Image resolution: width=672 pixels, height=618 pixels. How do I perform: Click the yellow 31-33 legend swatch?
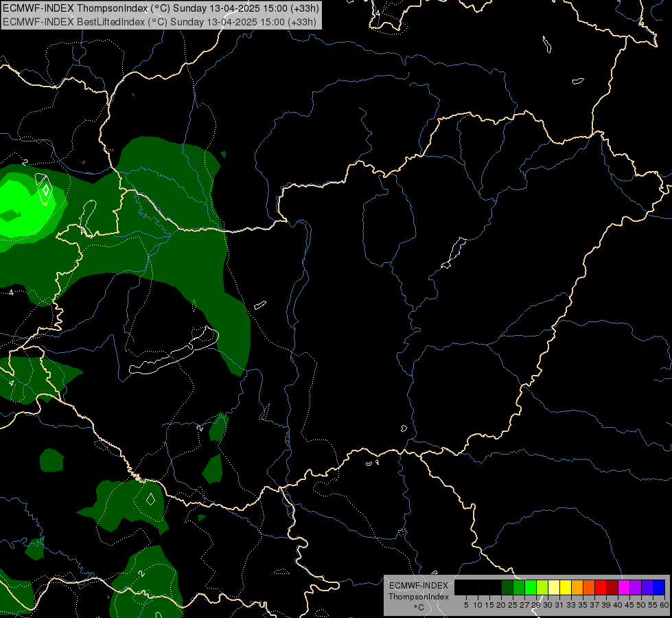pos(566,587)
